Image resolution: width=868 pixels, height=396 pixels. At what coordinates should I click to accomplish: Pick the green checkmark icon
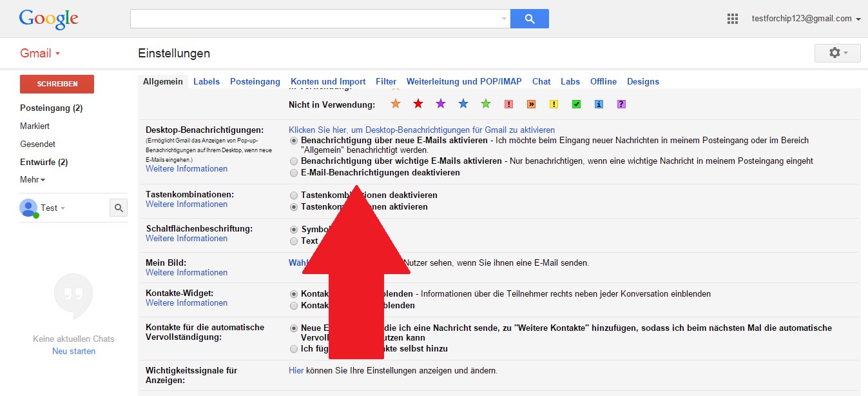tap(577, 104)
